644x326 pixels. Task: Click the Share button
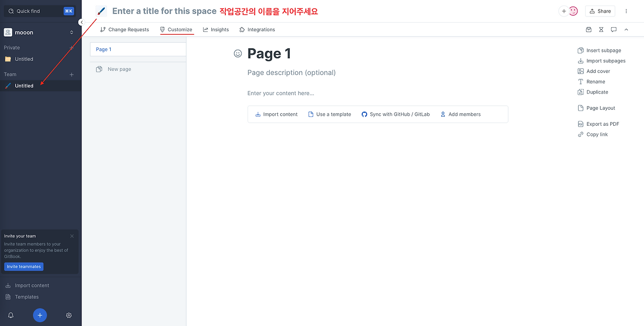click(600, 11)
